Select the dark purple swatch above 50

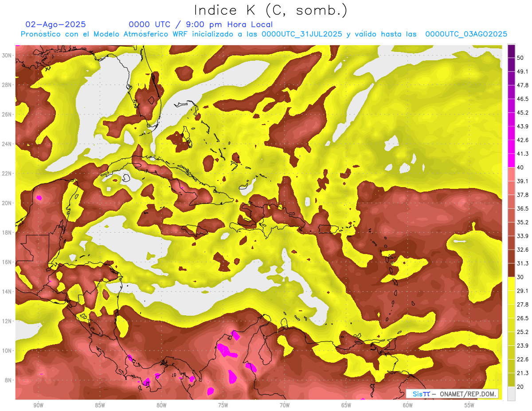coord(511,51)
